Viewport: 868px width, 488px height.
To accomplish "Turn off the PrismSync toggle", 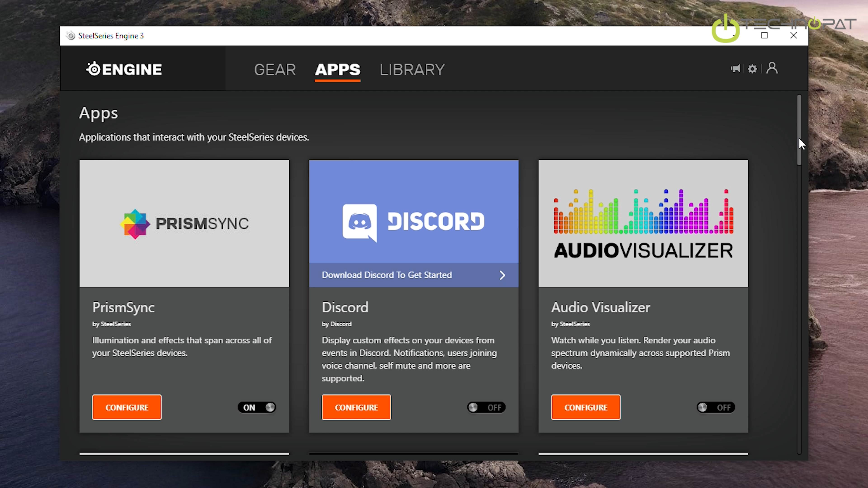I will 257,407.
